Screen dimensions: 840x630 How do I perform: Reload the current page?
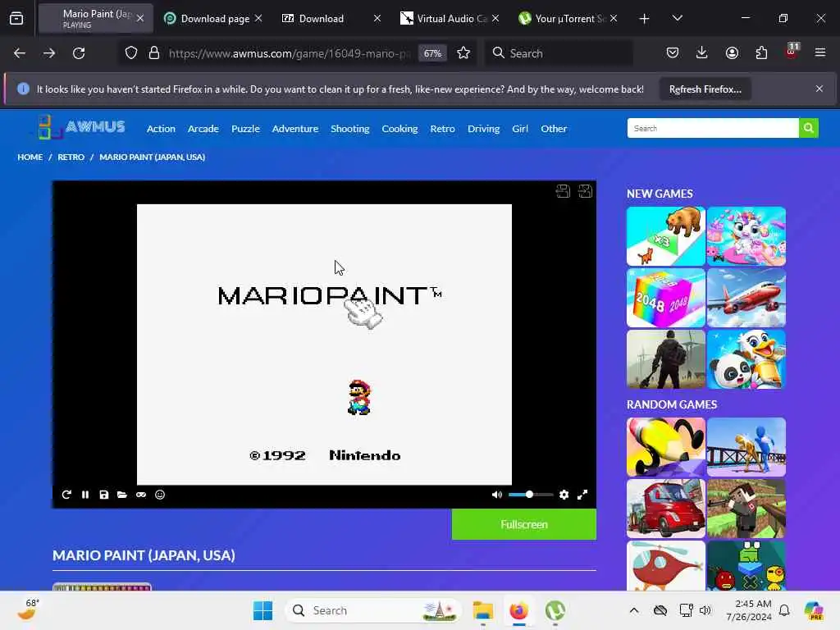coord(79,53)
